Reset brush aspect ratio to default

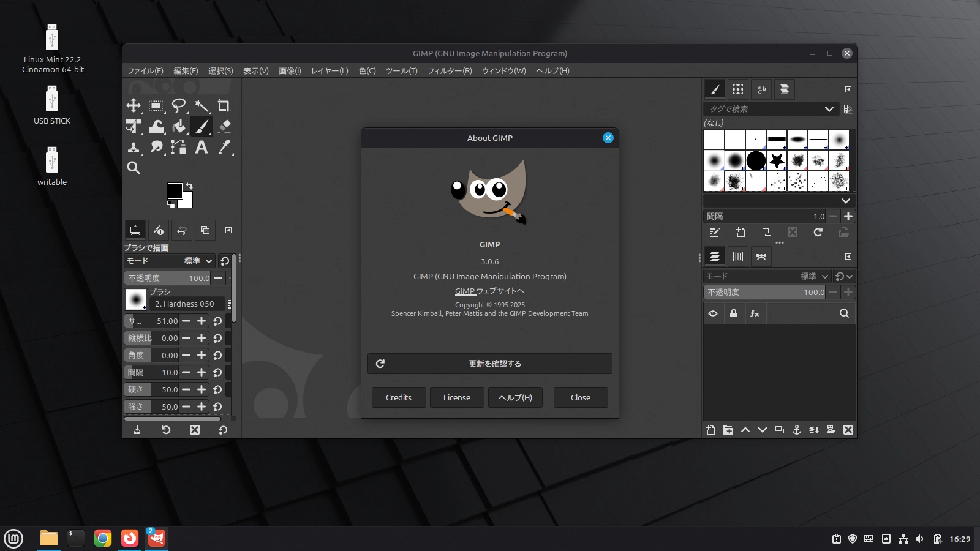217,338
